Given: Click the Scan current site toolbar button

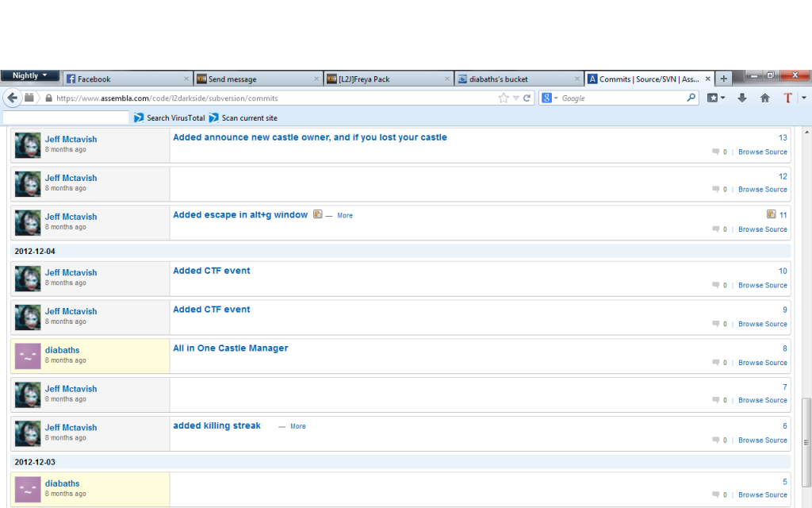Looking at the screenshot, I should [x=243, y=117].
